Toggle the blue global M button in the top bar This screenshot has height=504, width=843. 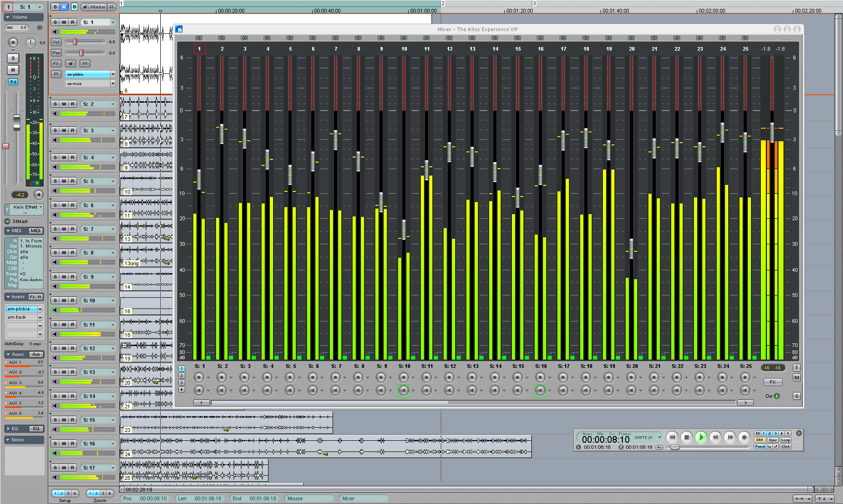coord(64,7)
